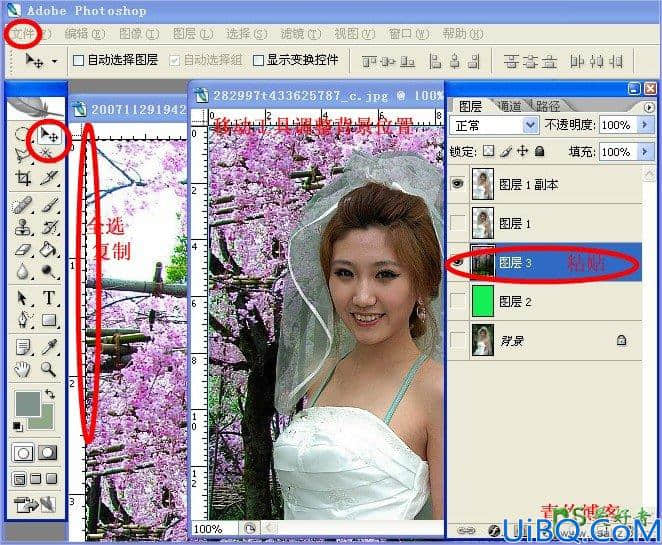
Task: Select the Clone Stamp tool
Action: tap(23, 227)
